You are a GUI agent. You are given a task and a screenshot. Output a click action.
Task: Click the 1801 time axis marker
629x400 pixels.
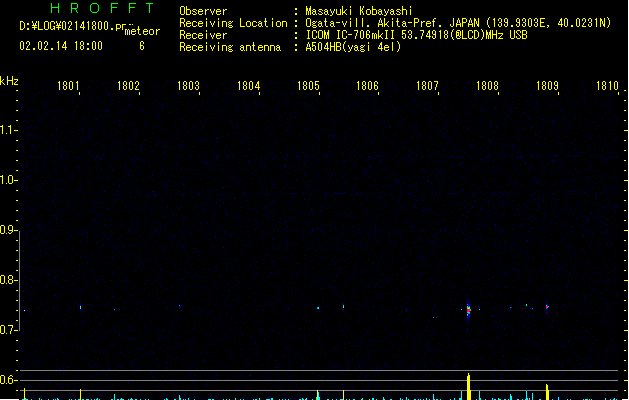pyautogui.click(x=68, y=85)
